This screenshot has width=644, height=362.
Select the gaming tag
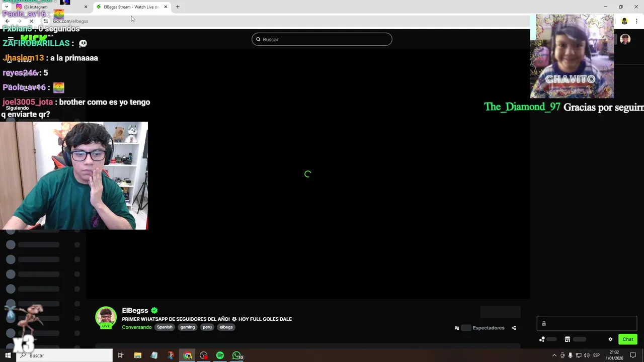coord(188,327)
